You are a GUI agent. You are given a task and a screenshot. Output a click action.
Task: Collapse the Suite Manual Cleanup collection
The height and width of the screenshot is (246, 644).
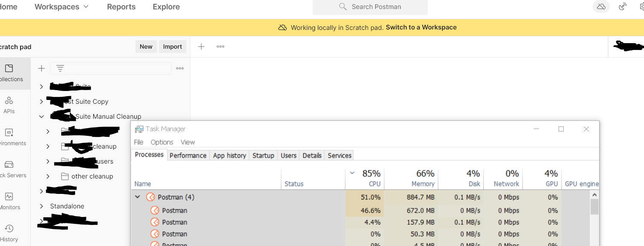[41, 116]
